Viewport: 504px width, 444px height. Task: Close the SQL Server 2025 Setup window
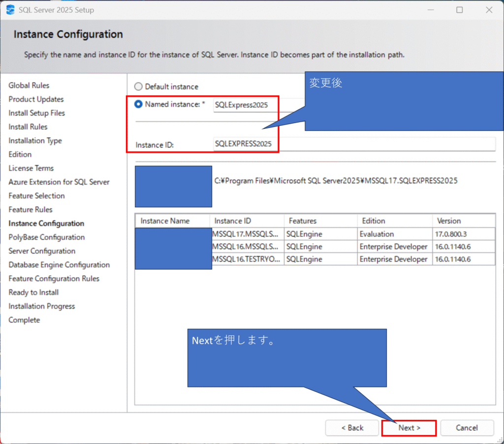tap(489, 10)
